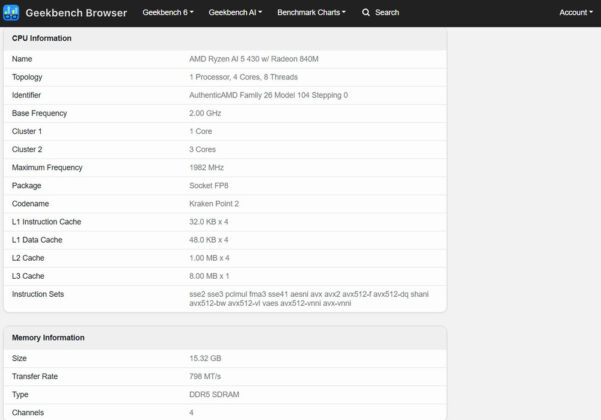Image resolution: width=601 pixels, height=420 pixels.
Task: Click the 'DDR5 SDRAM' type value
Action: [x=214, y=394]
